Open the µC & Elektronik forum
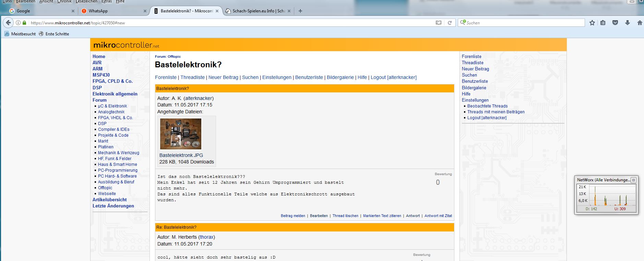 click(112, 106)
